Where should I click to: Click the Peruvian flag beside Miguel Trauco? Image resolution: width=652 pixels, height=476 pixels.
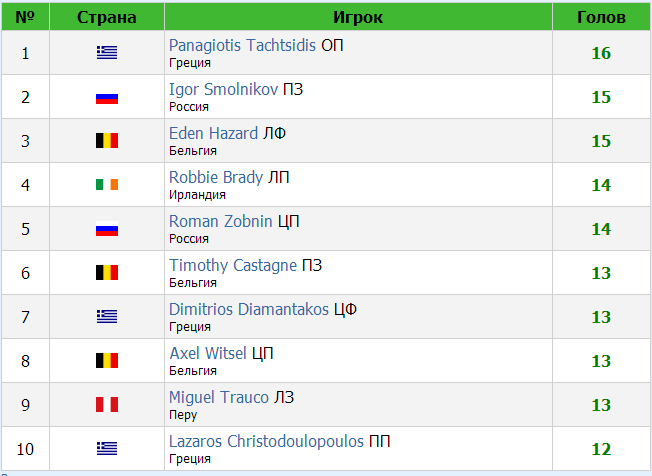tap(107, 405)
